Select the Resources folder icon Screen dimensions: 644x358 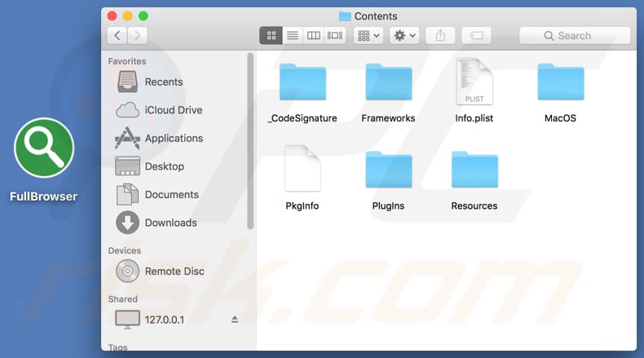[x=474, y=170]
